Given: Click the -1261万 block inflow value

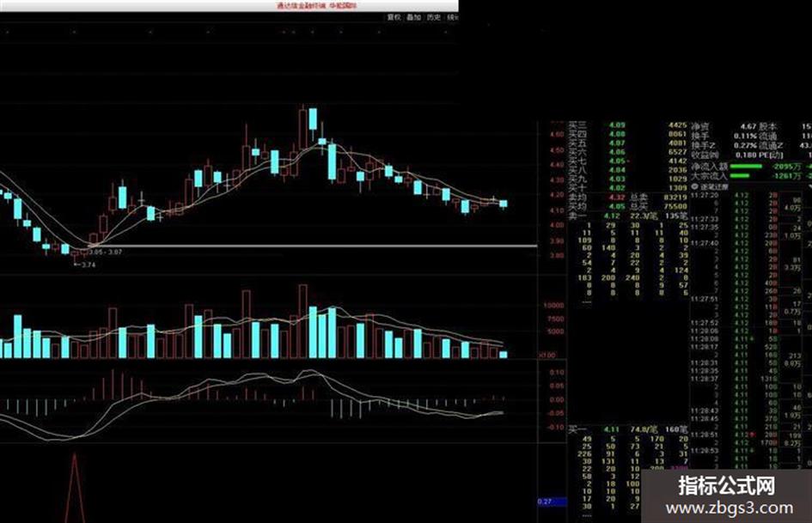Looking at the screenshot, I should coord(786,176).
